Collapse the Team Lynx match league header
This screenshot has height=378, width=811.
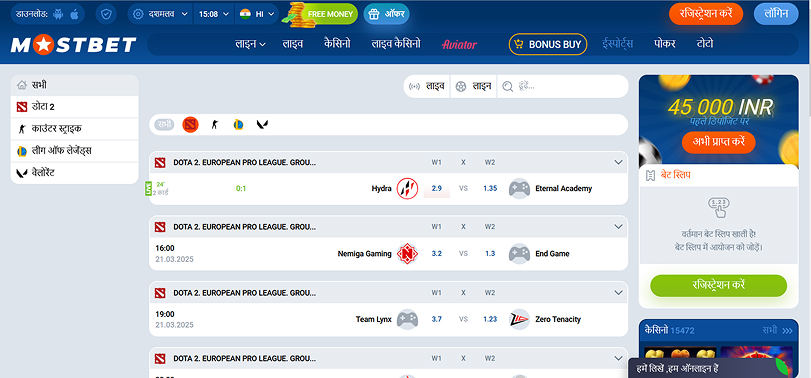click(x=618, y=293)
